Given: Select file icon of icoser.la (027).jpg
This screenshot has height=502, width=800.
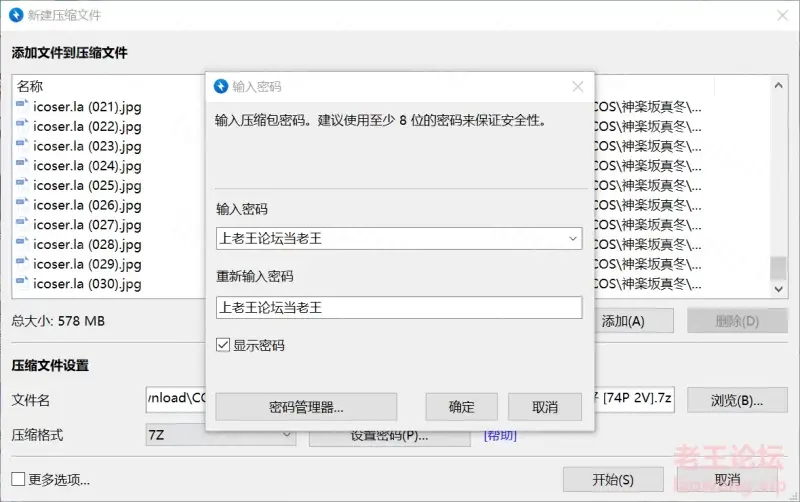Looking at the screenshot, I should [22, 223].
